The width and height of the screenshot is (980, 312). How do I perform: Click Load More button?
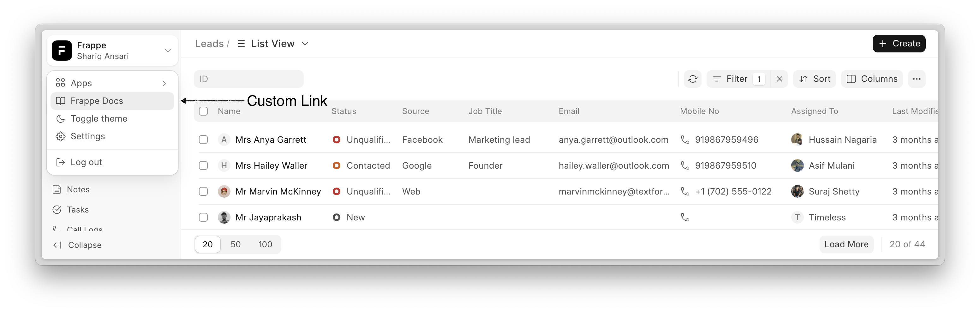[846, 244]
